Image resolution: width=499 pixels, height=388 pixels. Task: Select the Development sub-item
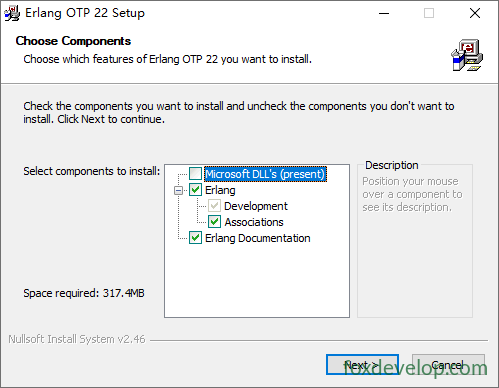[x=256, y=206]
